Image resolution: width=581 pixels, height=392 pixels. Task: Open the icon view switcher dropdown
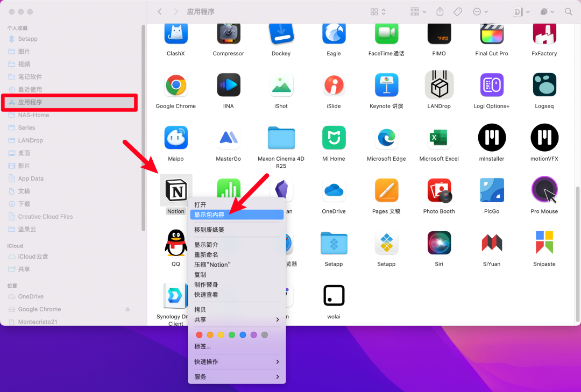tap(378, 12)
